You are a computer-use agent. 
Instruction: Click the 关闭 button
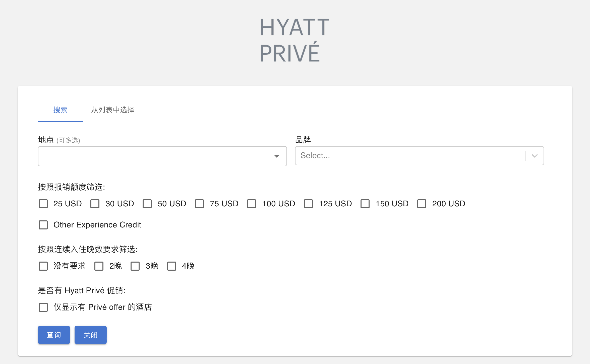(x=90, y=335)
